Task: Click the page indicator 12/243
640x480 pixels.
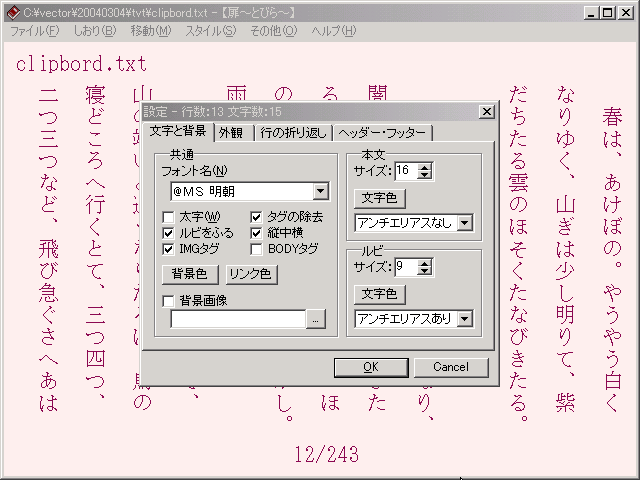Action: 327,454
